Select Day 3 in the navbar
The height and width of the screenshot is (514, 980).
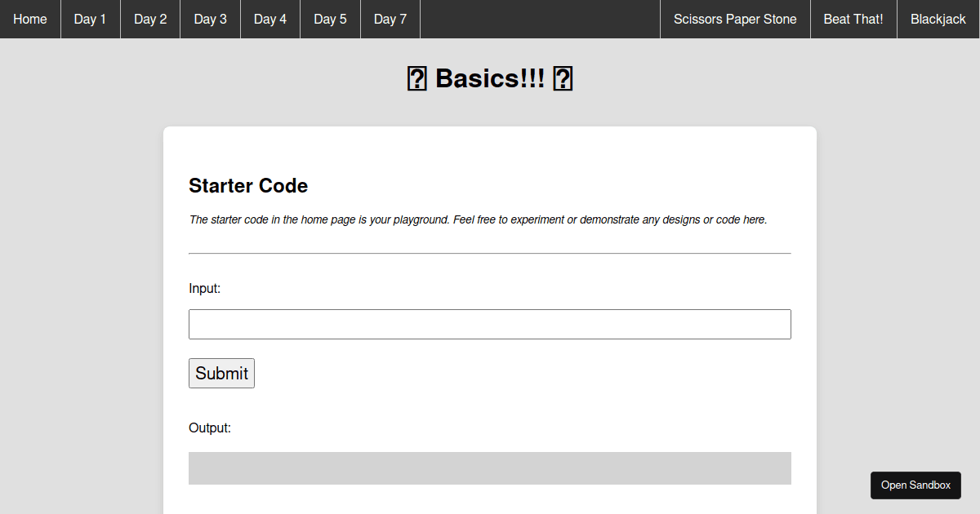[x=210, y=19]
